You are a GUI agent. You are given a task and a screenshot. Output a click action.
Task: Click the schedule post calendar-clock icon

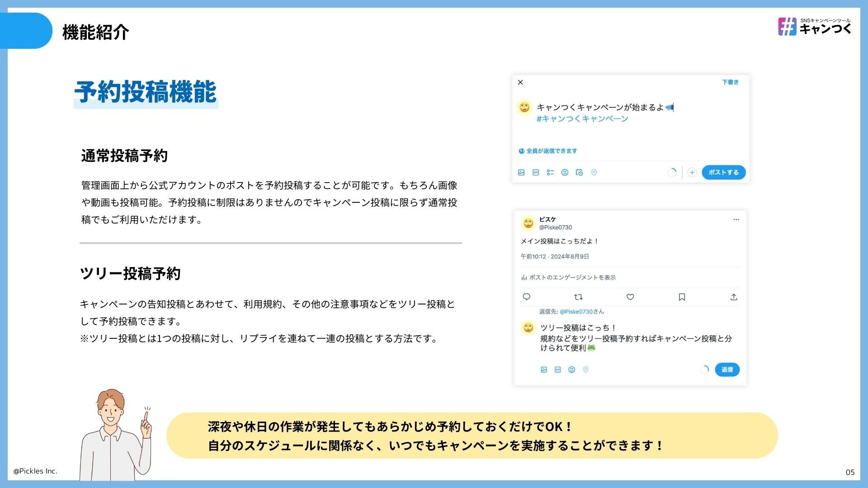click(579, 172)
